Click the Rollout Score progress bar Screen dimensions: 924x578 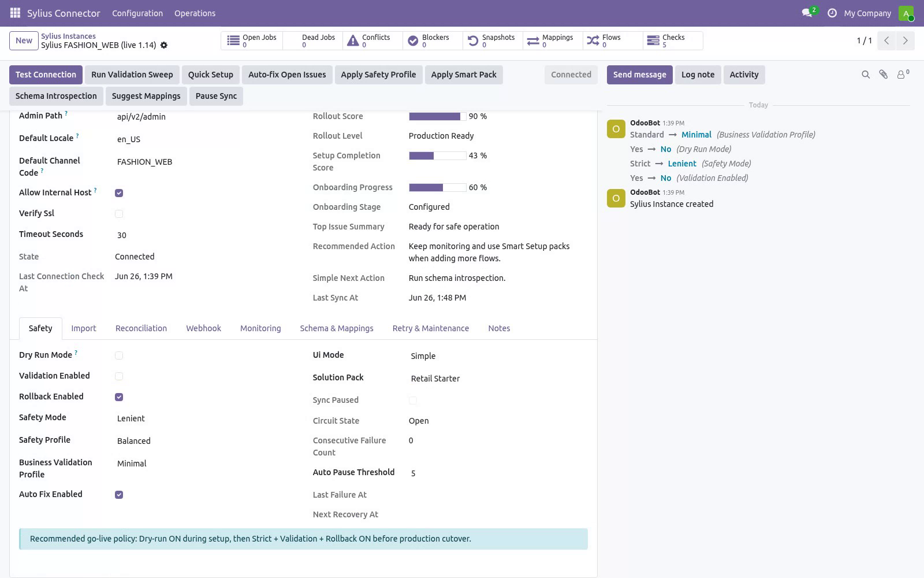point(438,116)
